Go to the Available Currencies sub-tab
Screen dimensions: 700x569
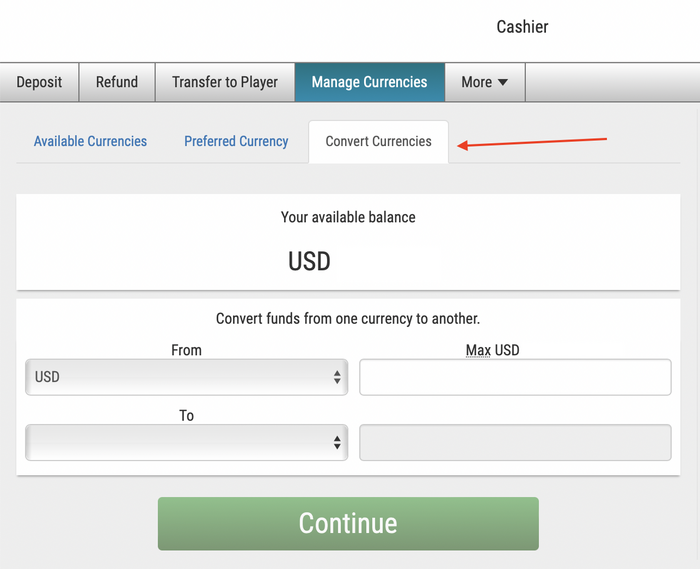click(90, 141)
